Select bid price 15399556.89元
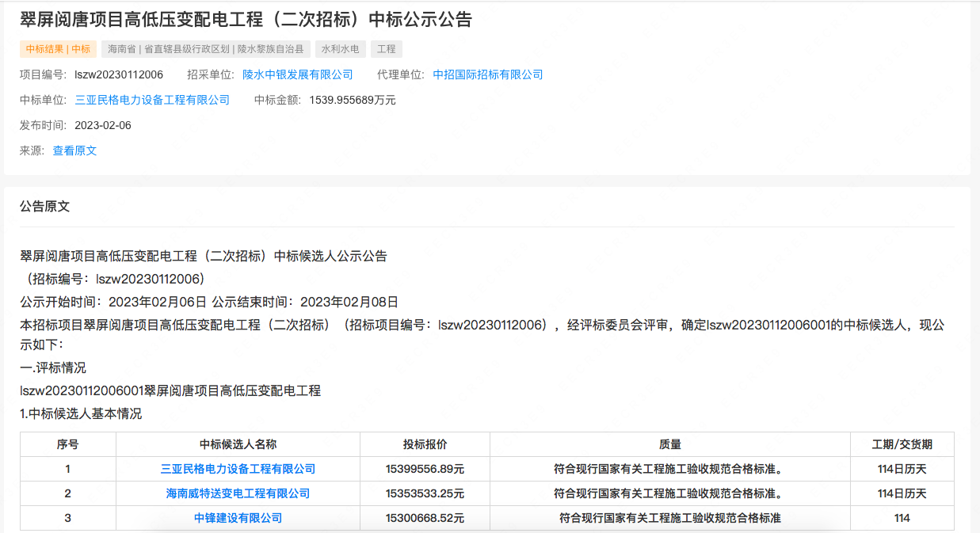 coord(425,469)
